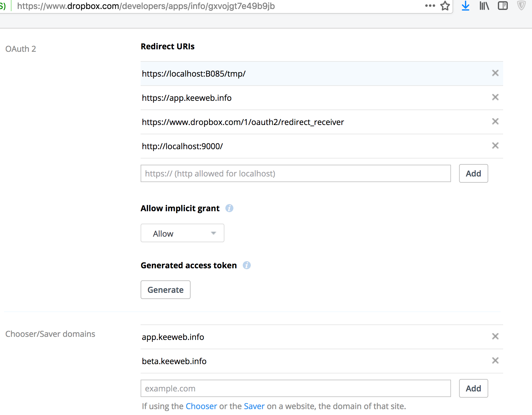Image resolution: width=532 pixels, height=415 pixels.
Task: Toggle the browser sidebar view
Action: (x=503, y=6)
